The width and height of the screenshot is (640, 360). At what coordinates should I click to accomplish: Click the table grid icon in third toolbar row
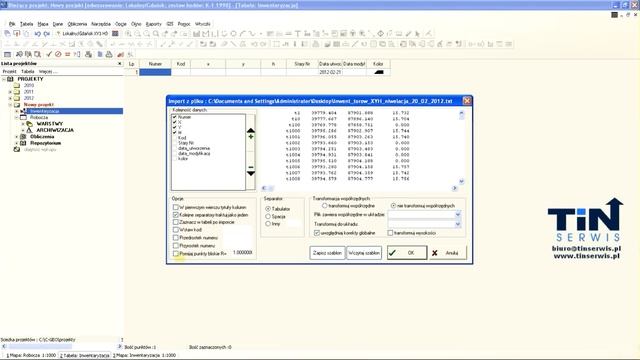(7, 54)
